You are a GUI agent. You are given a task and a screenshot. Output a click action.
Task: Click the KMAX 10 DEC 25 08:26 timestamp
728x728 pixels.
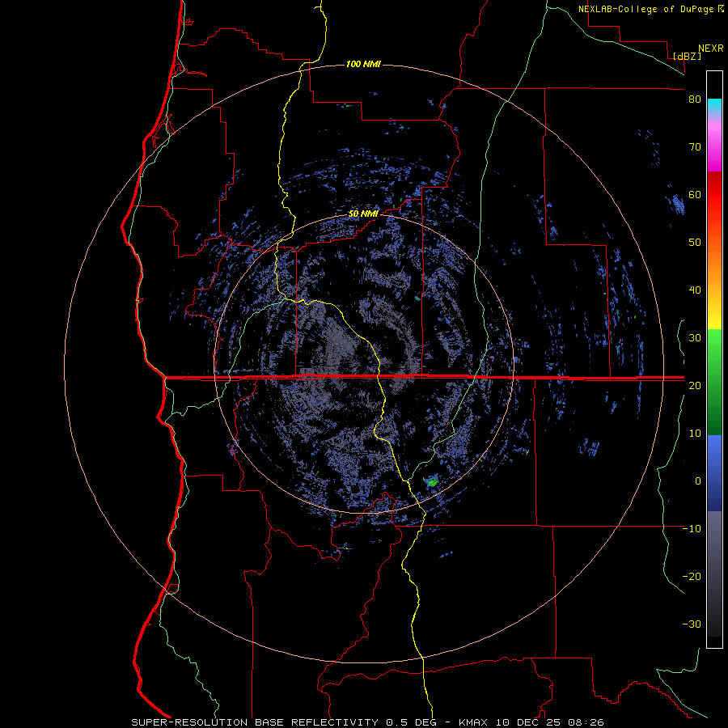531,722
